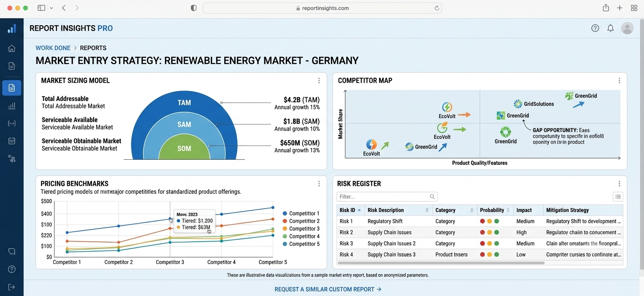Image resolution: width=644 pixels, height=296 pixels.
Task: Click the Risk Register horizontal scrollbar
Action: tap(441, 263)
